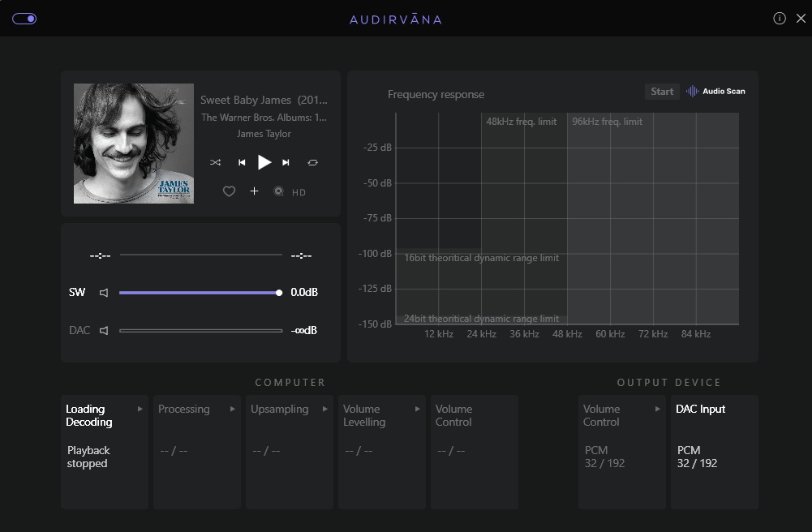
Task: Mute the DAC volume speaker icon
Action: pos(104,331)
